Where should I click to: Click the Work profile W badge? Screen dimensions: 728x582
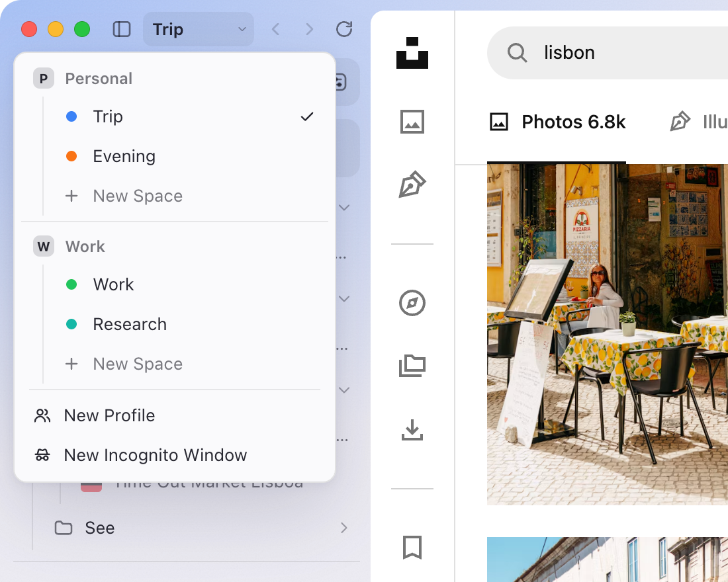pos(44,247)
